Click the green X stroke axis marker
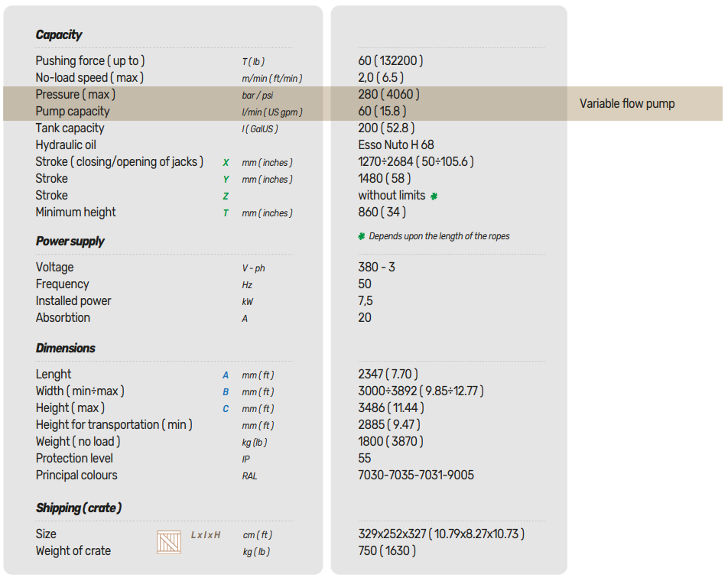 click(226, 163)
